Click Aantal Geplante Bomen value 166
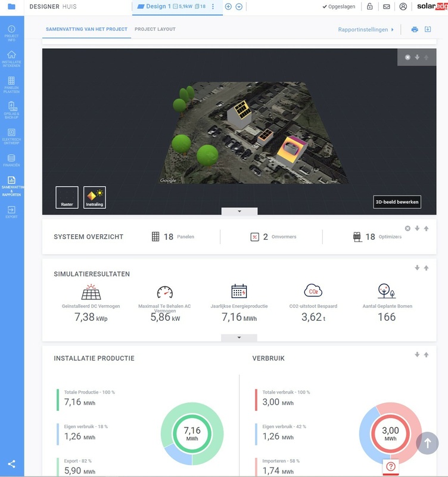This screenshot has height=477, width=448. 387,317
